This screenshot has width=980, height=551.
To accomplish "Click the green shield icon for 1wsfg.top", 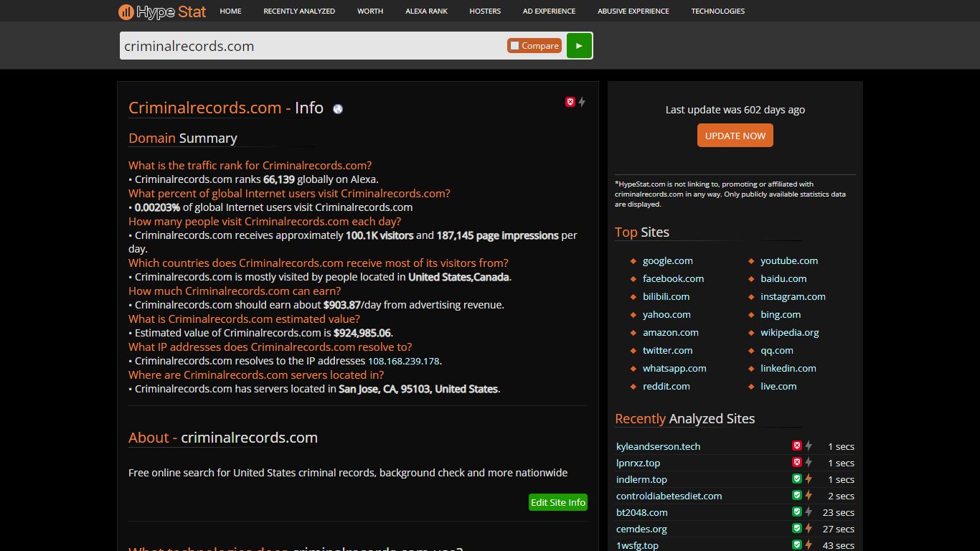I will (x=796, y=545).
